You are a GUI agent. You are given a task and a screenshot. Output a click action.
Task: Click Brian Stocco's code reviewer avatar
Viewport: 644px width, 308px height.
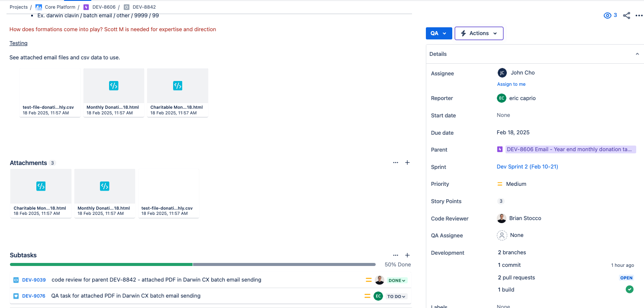(502, 218)
